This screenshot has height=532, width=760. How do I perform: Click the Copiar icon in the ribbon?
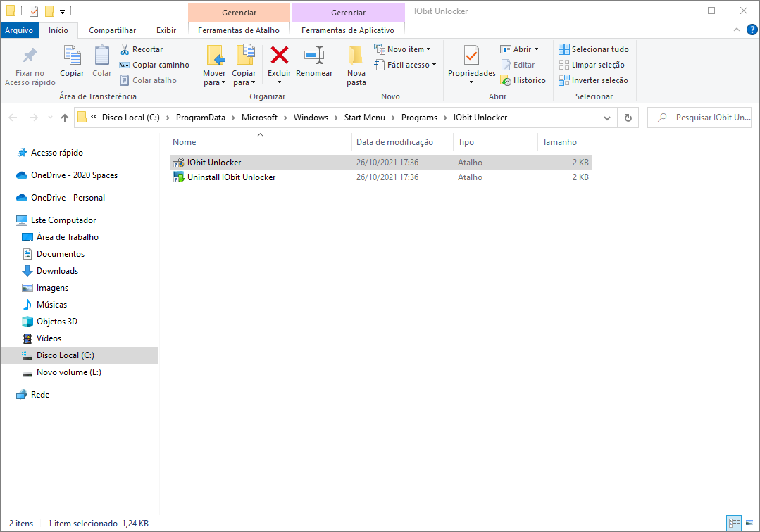73,56
